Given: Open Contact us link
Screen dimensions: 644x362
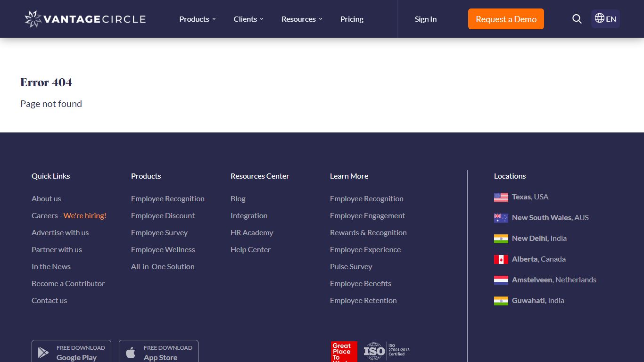Looking at the screenshot, I should coord(49,300).
